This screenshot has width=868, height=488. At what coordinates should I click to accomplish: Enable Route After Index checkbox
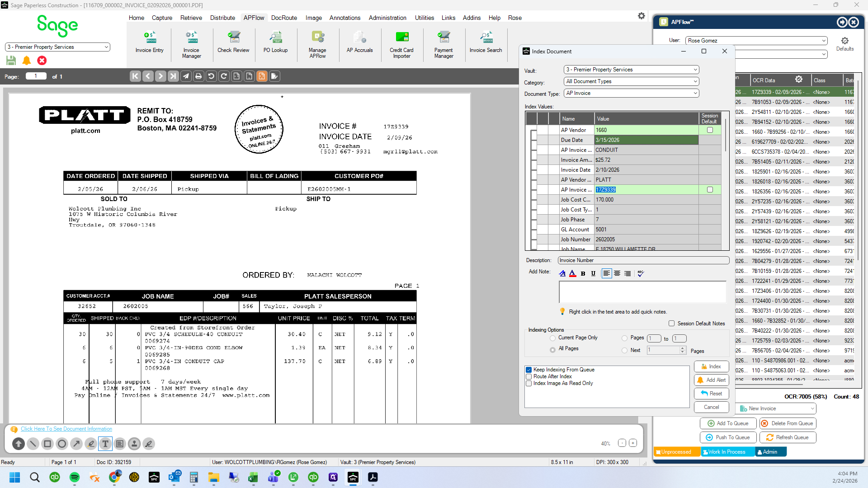[x=528, y=376]
